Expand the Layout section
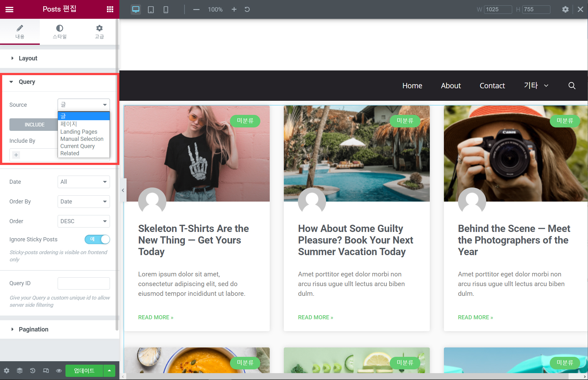Image resolution: width=588 pixels, height=380 pixels. 58,58
